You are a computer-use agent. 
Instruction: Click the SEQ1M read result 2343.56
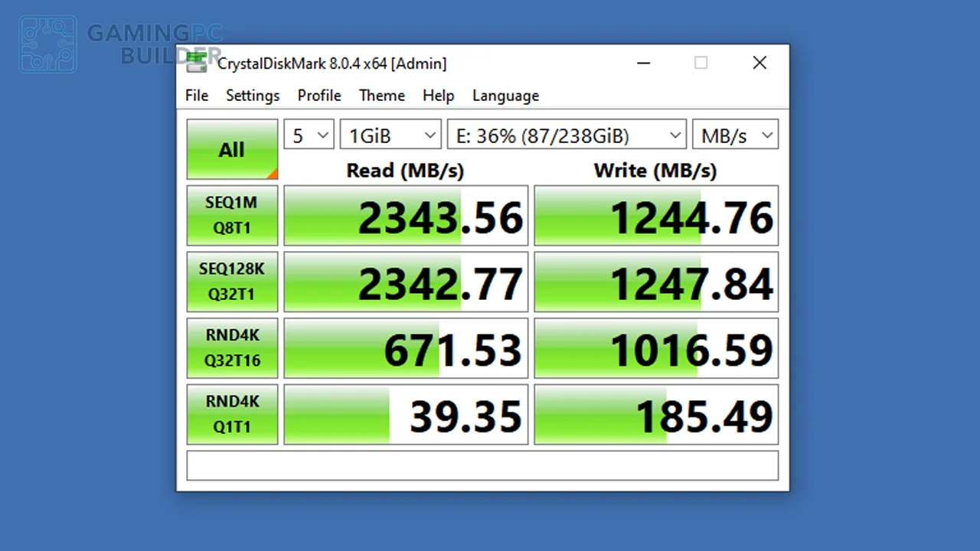[x=406, y=216]
